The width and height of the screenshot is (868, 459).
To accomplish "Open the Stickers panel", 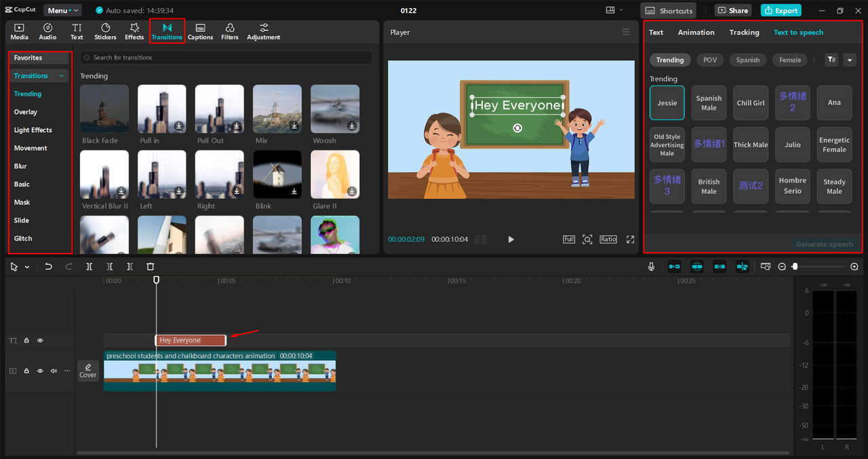I will [x=105, y=31].
